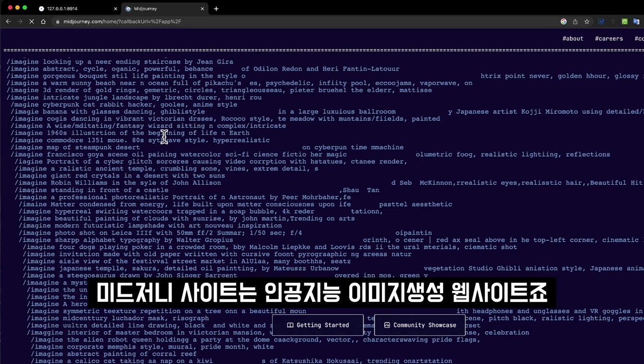
Task: Click the text "a steegosaurus drawn by John Singer Sarrgent"
Action: (x=148, y=275)
